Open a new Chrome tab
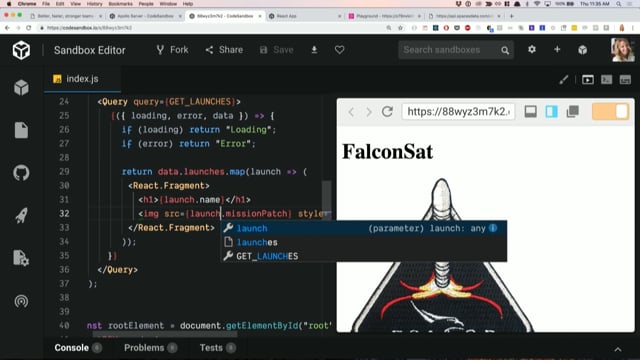Viewport: 640px width, 360px height. point(511,16)
